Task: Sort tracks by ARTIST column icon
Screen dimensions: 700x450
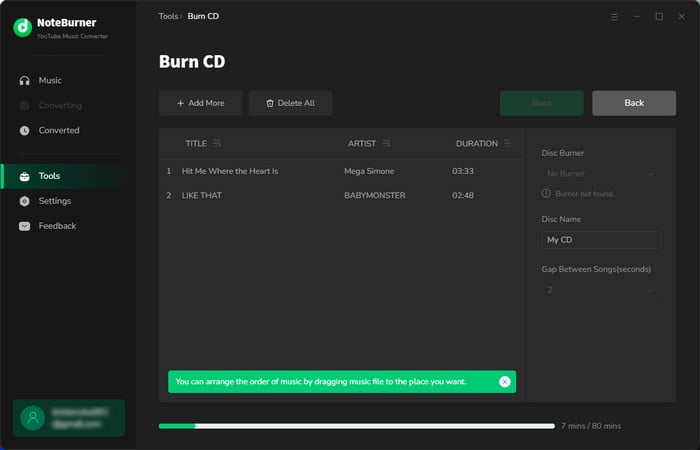Action: tap(386, 143)
